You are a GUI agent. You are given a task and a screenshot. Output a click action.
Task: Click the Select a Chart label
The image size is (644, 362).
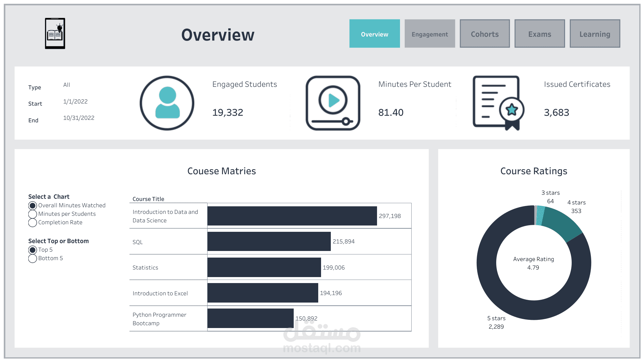click(x=49, y=197)
